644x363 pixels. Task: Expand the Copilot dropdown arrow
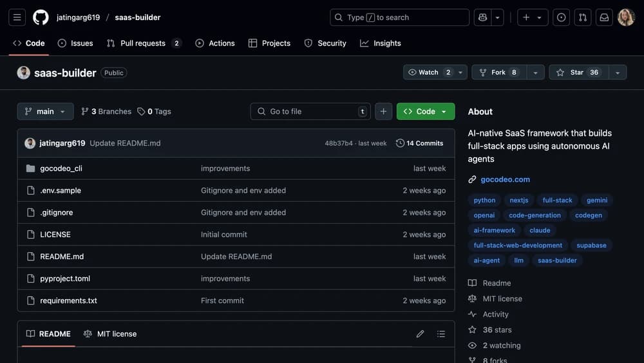point(497,17)
